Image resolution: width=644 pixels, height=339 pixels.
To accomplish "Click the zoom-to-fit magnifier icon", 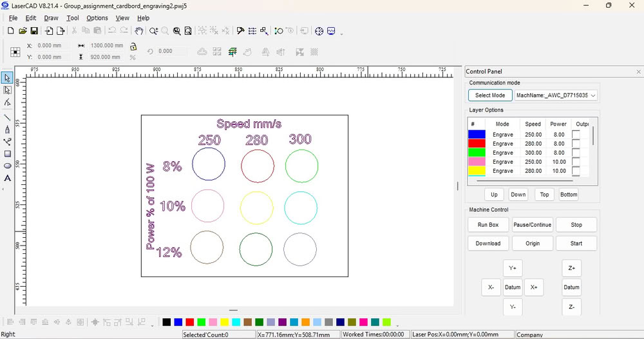I will click(x=176, y=31).
